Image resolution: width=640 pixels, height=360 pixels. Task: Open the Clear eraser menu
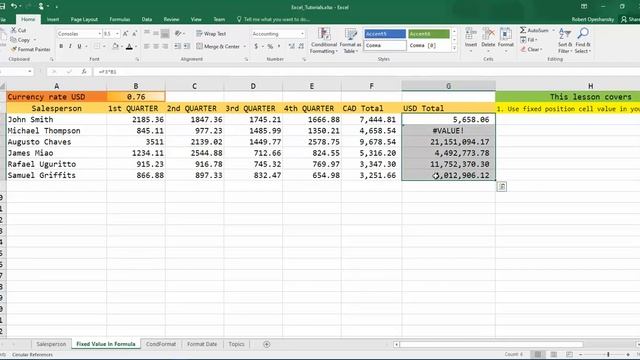point(531,49)
